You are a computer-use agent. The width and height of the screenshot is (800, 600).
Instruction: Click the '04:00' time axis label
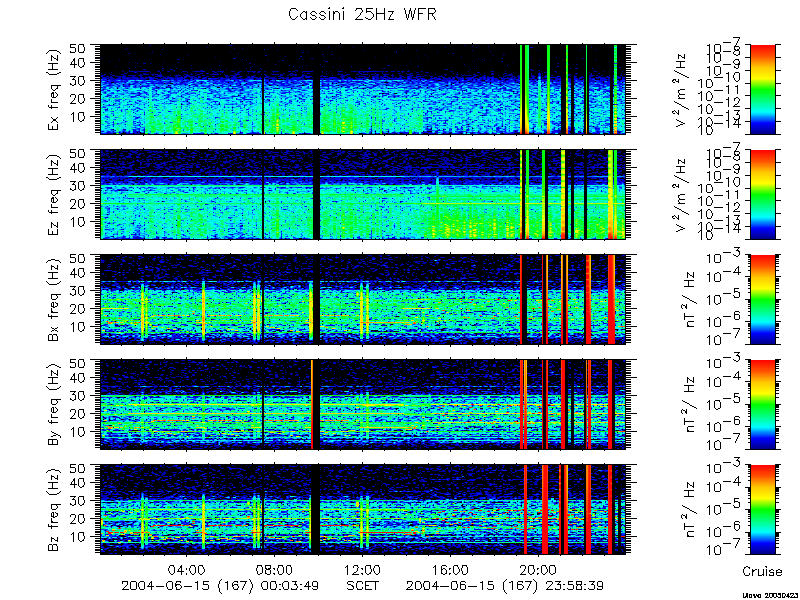(187, 569)
